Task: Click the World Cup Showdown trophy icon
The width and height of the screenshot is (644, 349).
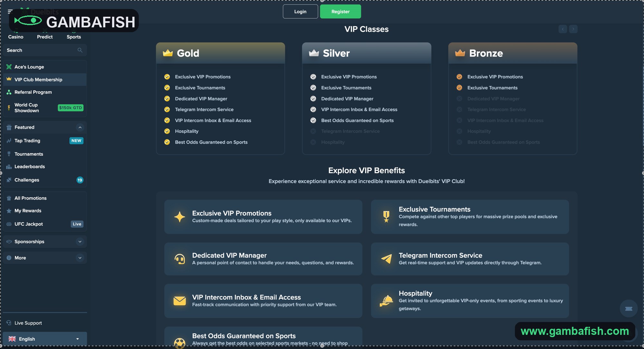Action: (9, 108)
